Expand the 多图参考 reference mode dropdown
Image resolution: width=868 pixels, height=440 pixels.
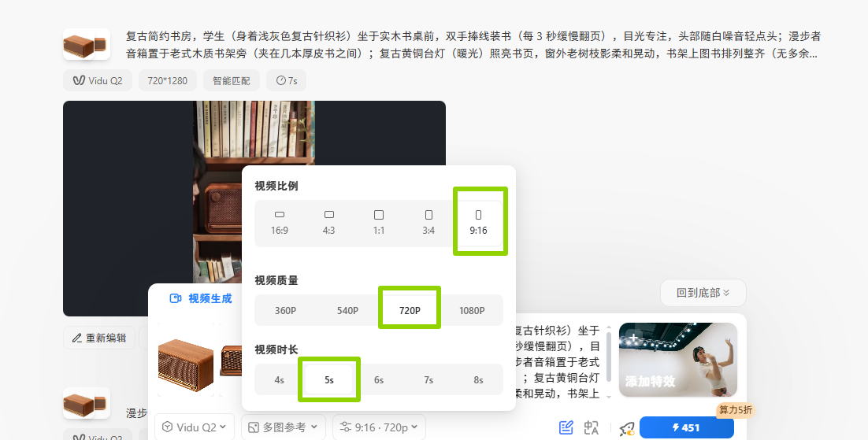click(284, 427)
